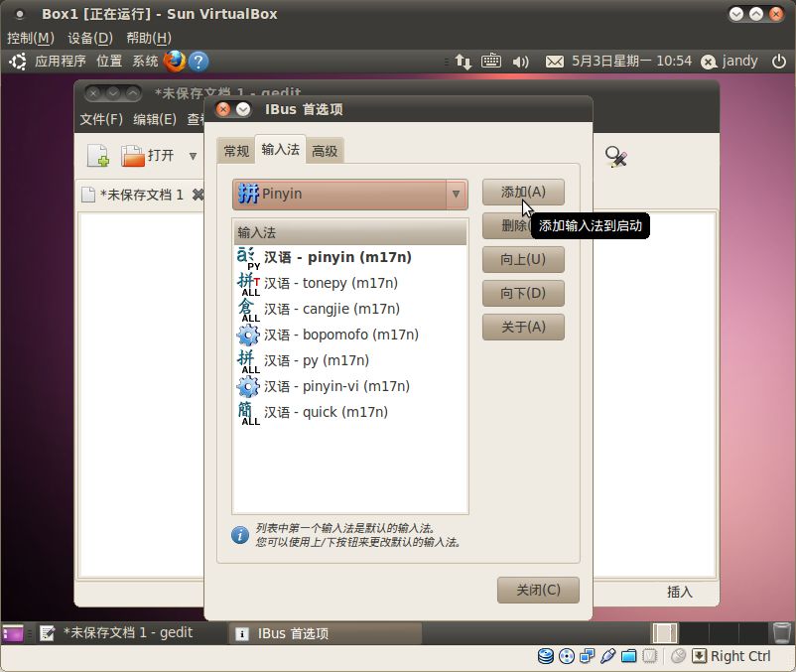Click the 关于(A) button
This screenshot has width=796, height=672.
[523, 327]
